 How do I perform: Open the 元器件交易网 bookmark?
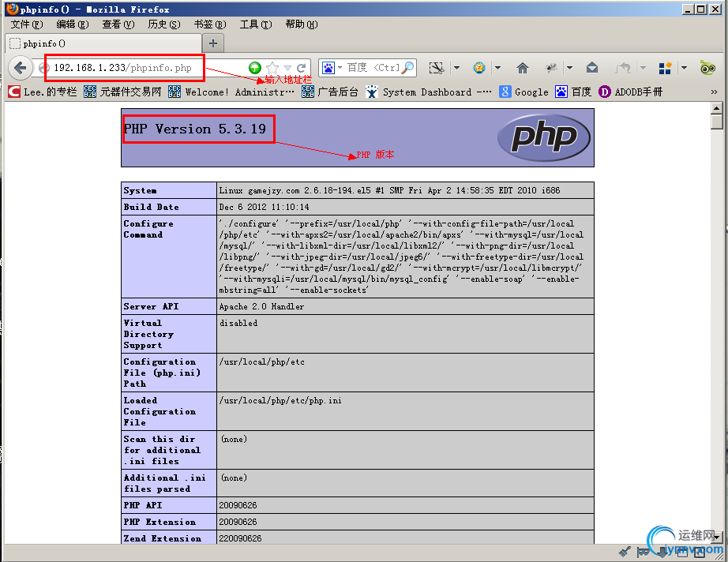pyautogui.click(x=122, y=92)
